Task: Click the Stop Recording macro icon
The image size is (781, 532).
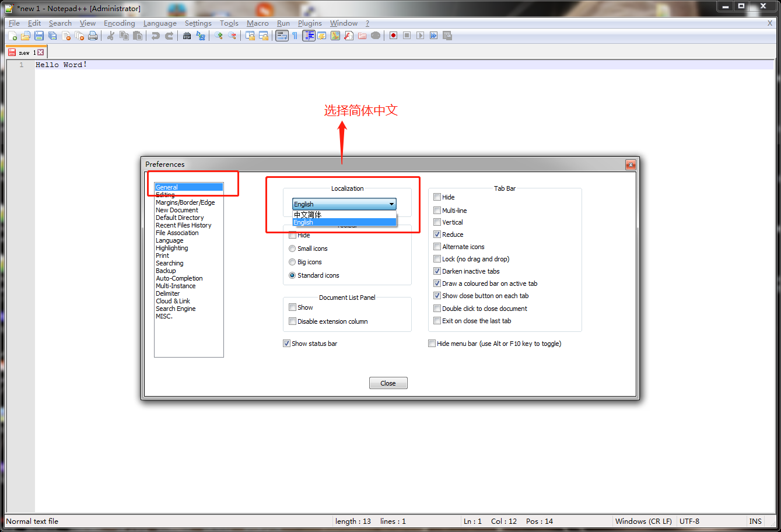Action: (407, 36)
